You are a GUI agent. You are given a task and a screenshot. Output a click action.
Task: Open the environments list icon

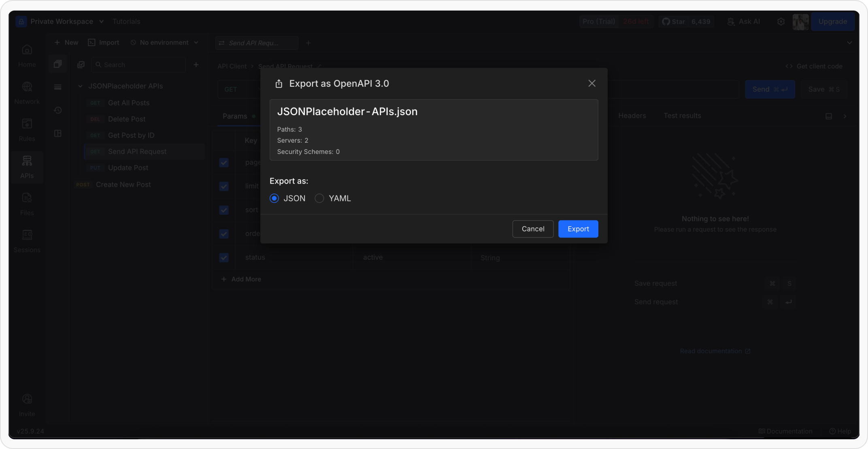57,87
